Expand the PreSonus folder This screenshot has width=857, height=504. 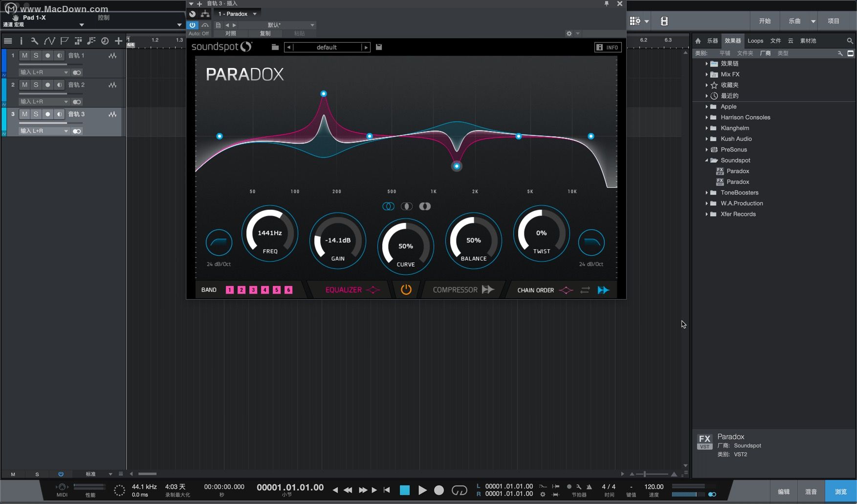(x=706, y=150)
